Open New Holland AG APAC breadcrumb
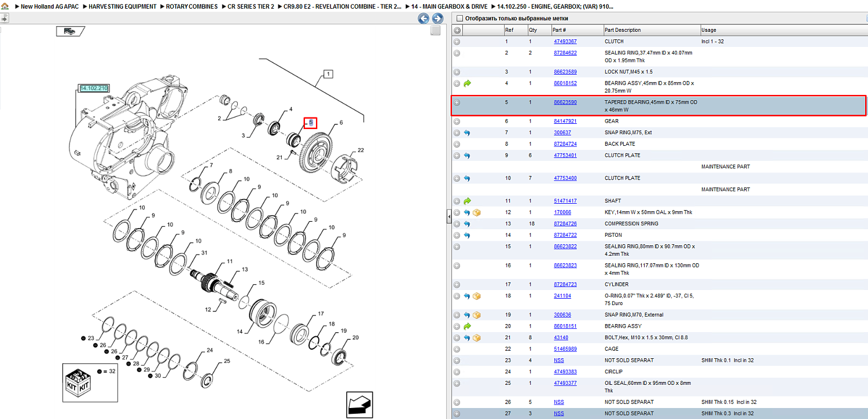Image resolution: width=868 pixels, height=419 pixels. click(x=50, y=6)
